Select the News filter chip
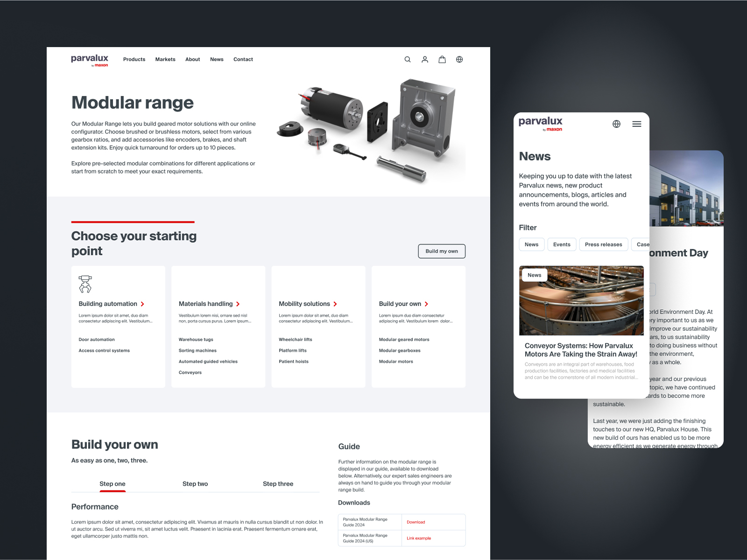This screenshot has height=560, width=747. 531,245
